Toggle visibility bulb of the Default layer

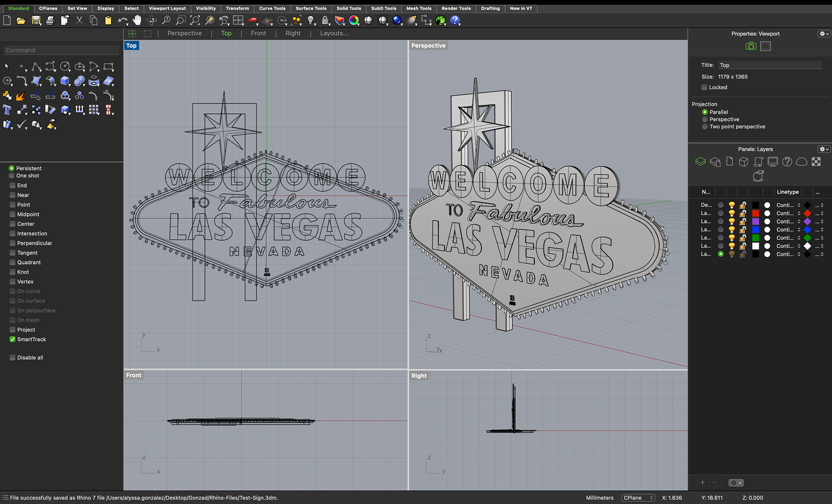click(x=731, y=205)
